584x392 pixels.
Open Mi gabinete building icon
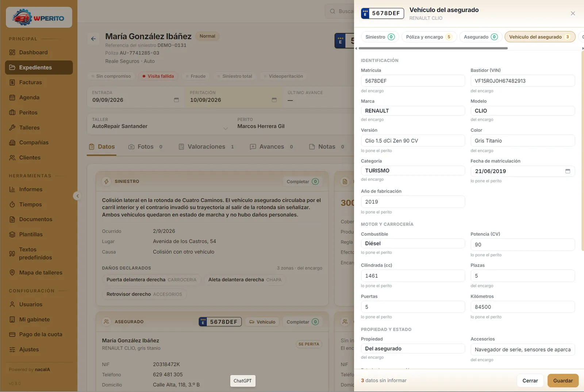tap(12, 319)
